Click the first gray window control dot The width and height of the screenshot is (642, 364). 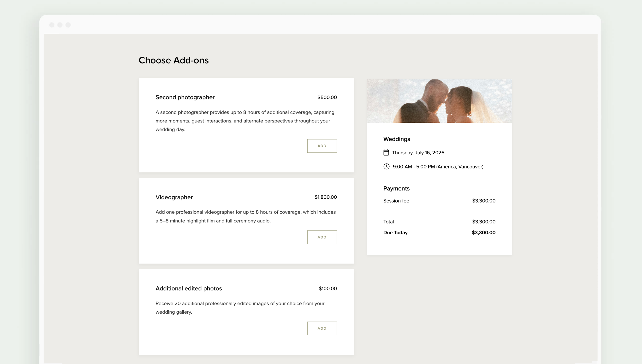[52, 25]
